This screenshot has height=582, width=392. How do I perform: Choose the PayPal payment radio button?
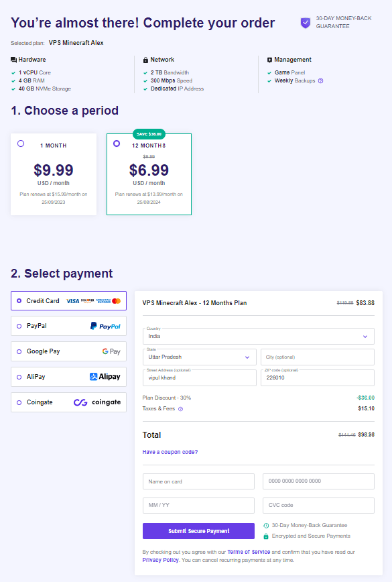click(x=20, y=326)
